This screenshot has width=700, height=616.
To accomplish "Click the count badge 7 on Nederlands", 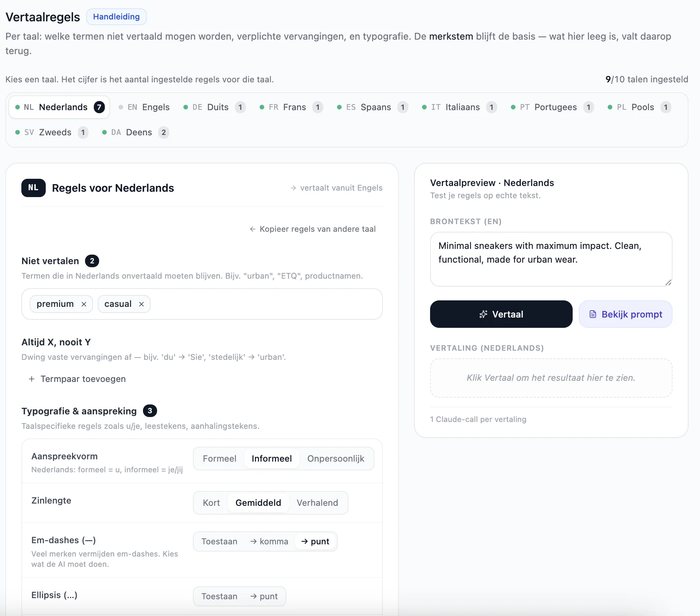I will (99, 107).
